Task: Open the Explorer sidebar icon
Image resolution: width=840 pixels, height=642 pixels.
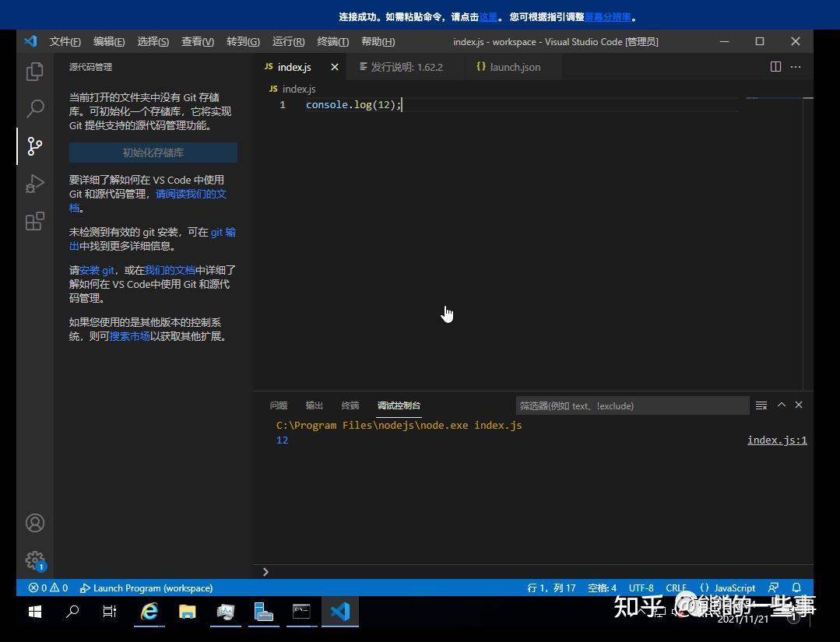Action: click(x=34, y=71)
